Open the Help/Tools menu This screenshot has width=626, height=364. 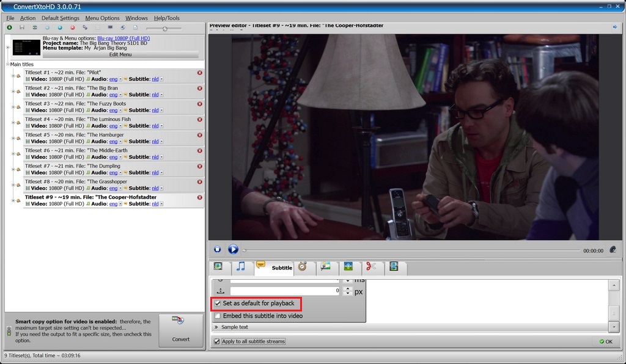167,18
